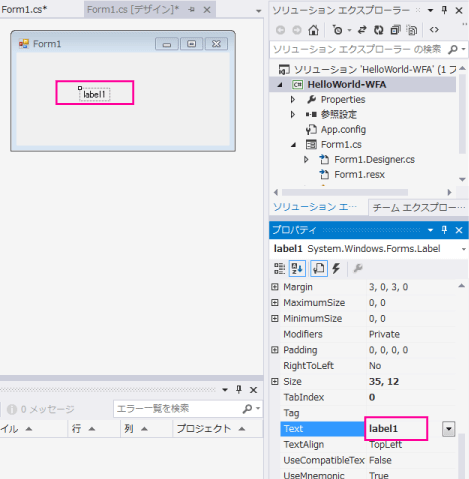Toggle Show All Files icon
This screenshot has height=479, width=469.
coord(412,30)
